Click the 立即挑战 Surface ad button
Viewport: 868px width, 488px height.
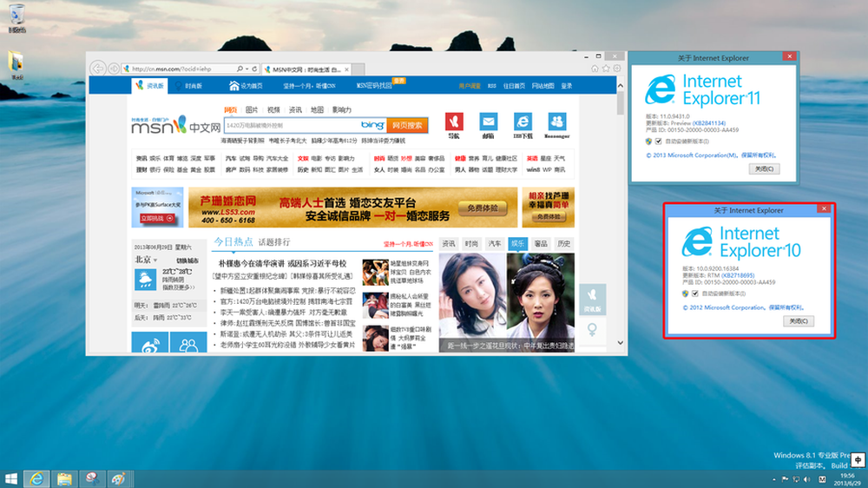[157, 218]
